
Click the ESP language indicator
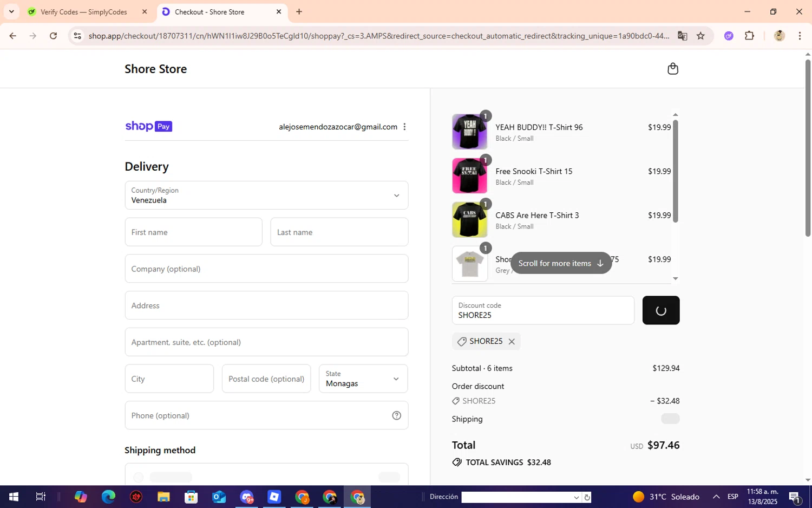point(733,497)
